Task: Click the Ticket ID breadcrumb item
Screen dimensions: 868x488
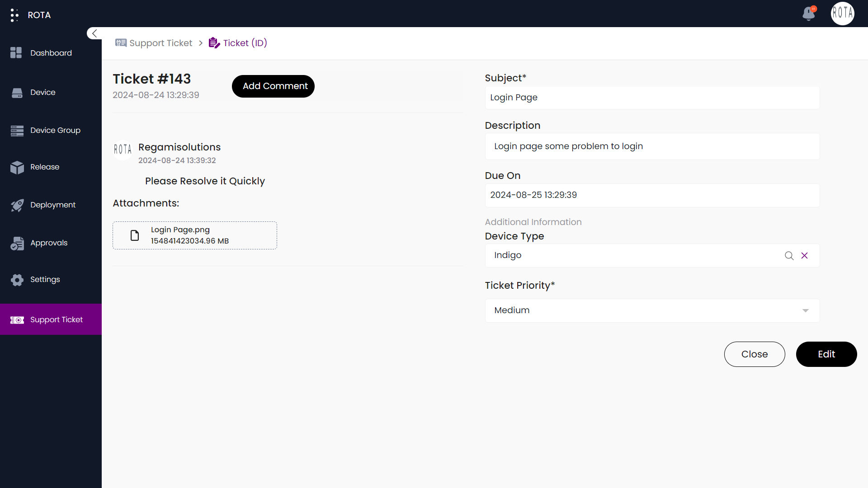Action: tap(245, 43)
